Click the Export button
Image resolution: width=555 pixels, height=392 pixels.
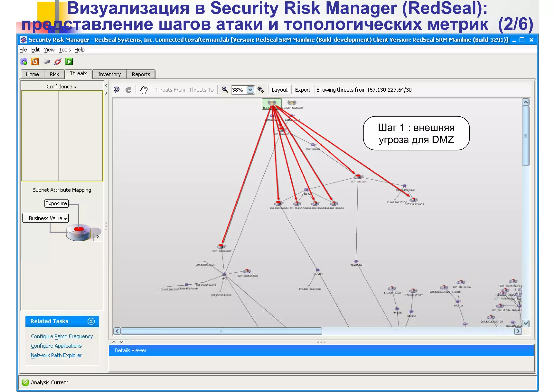302,90
